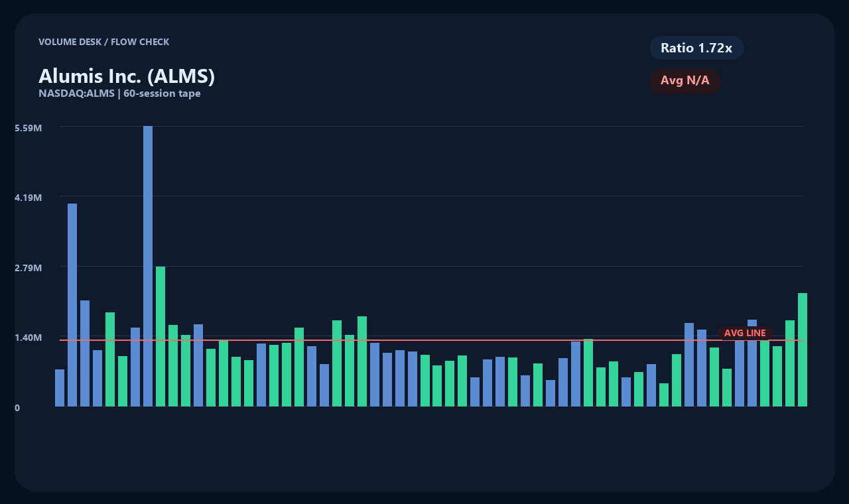This screenshot has width=849, height=504.
Task: Click the red average line
Action: (x=431, y=340)
